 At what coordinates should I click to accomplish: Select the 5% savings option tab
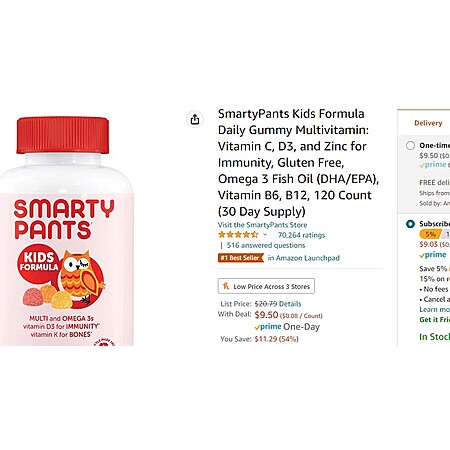coord(430,234)
